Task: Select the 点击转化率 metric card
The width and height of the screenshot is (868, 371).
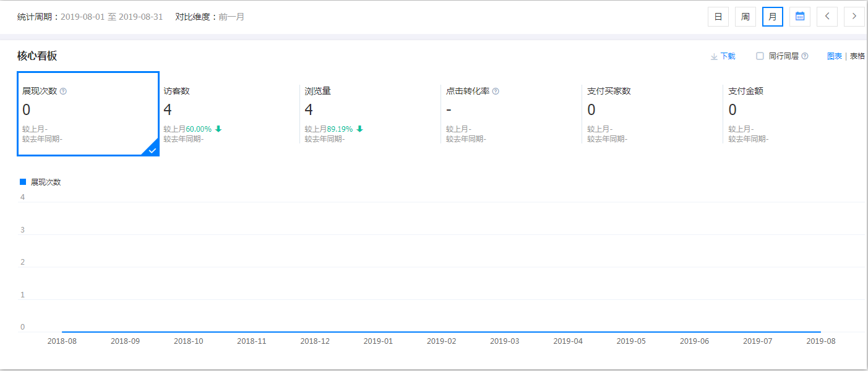Action: click(x=511, y=114)
